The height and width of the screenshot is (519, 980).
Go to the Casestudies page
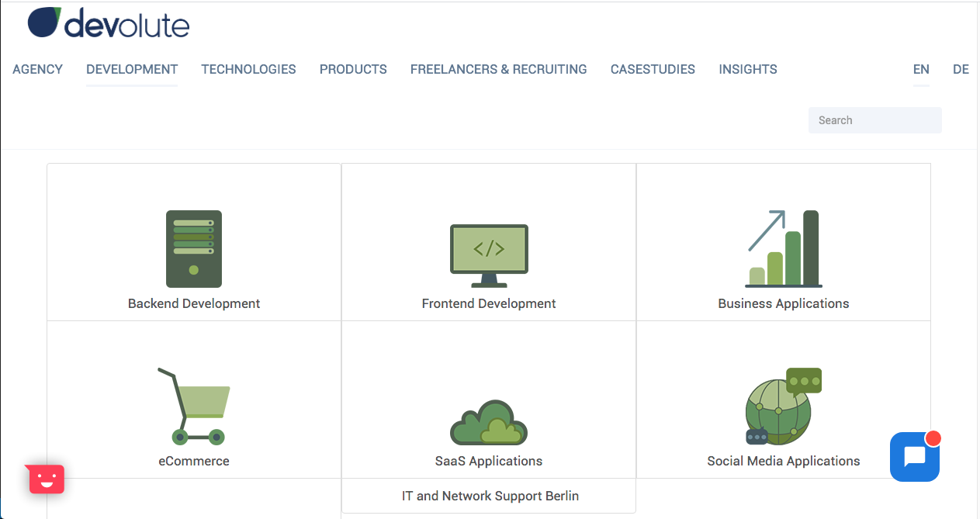(x=653, y=69)
